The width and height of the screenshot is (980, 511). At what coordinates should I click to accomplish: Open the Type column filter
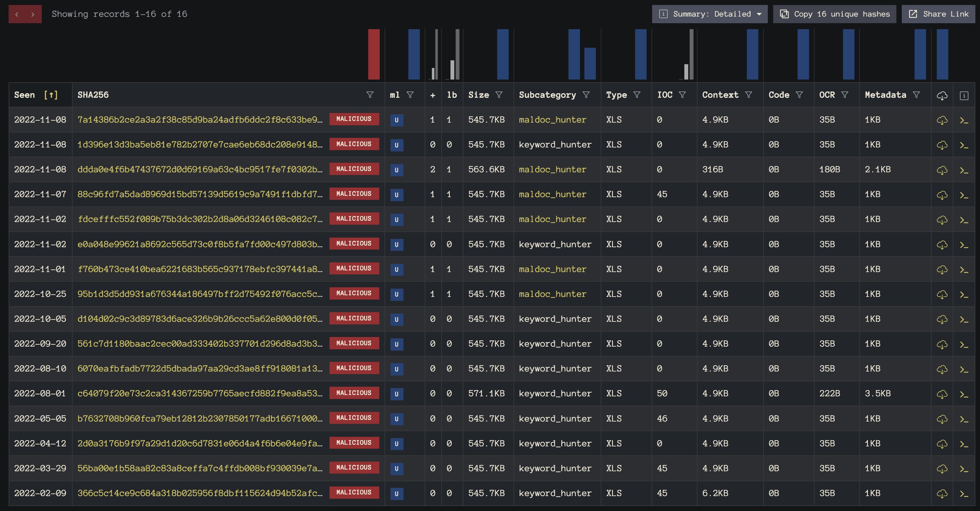637,95
